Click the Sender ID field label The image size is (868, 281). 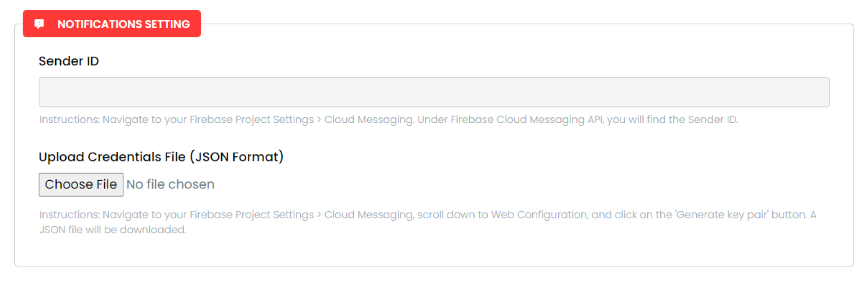(69, 61)
